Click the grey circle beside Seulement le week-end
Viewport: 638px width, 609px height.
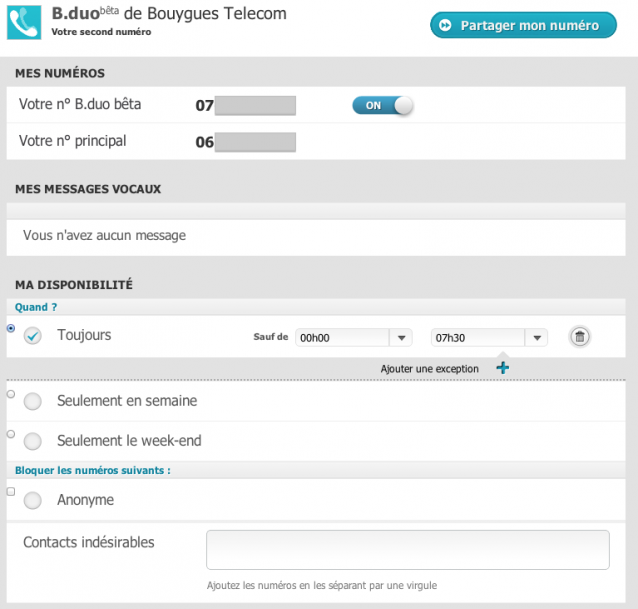pyautogui.click(x=33, y=441)
